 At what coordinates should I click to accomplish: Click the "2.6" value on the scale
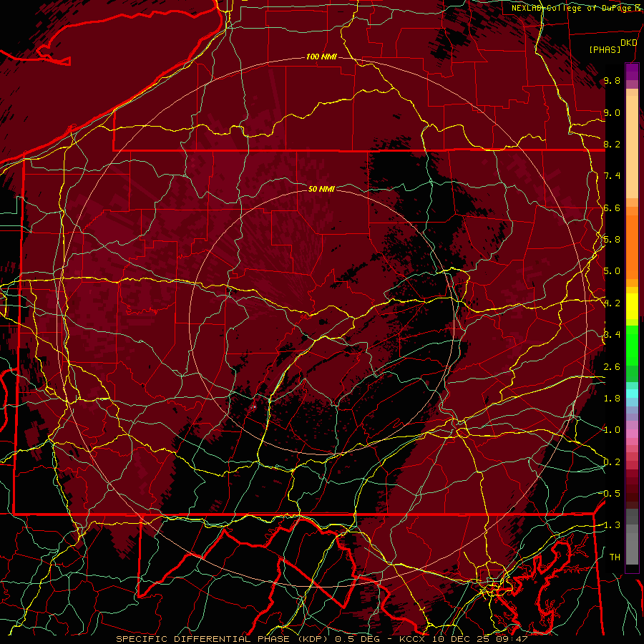pos(612,367)
